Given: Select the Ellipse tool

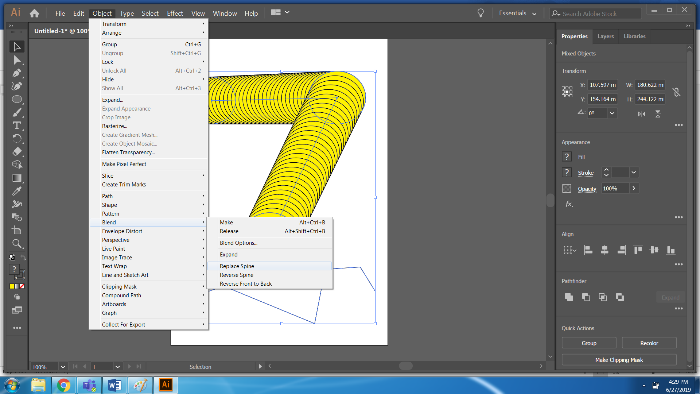Looking at the screenshot, I should (17, 99).
